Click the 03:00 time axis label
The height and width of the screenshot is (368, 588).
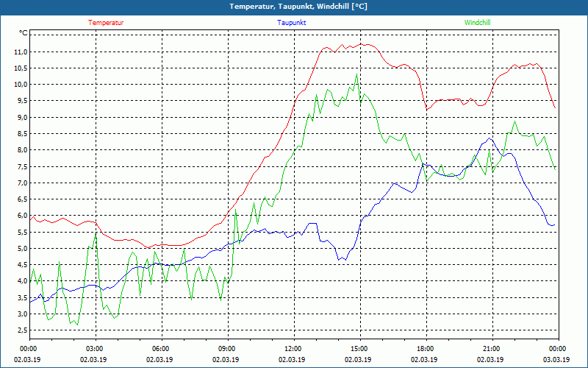coord(96,349)
